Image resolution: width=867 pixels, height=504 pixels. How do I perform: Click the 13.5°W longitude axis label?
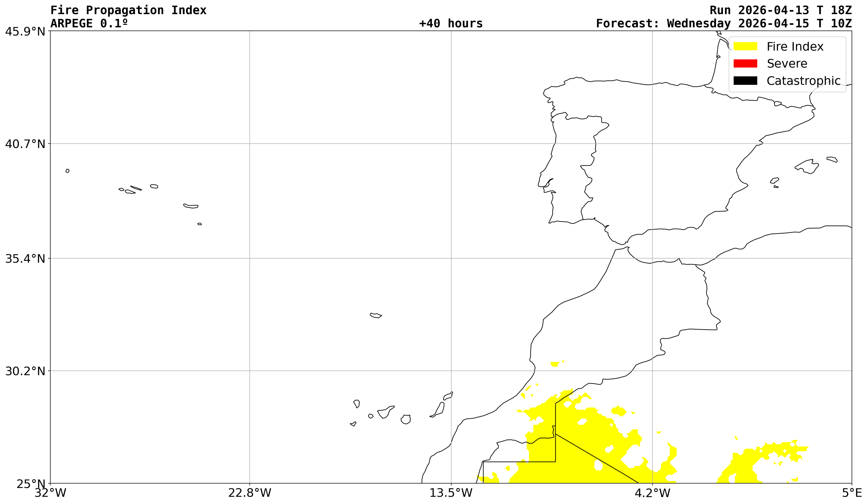tap(451, 493)
